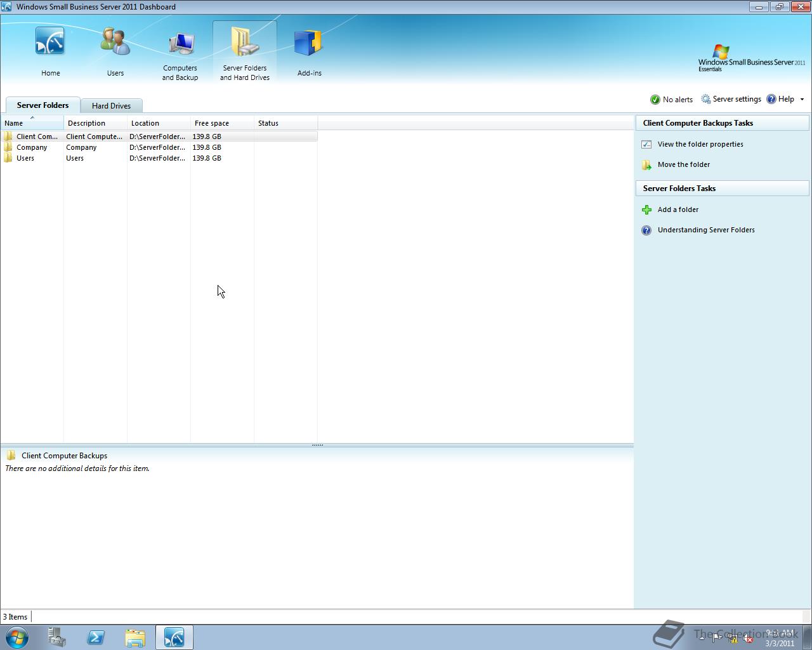812x650 pixels.
Task: Click the Help question mark icon
Action: tap(771, 99)
